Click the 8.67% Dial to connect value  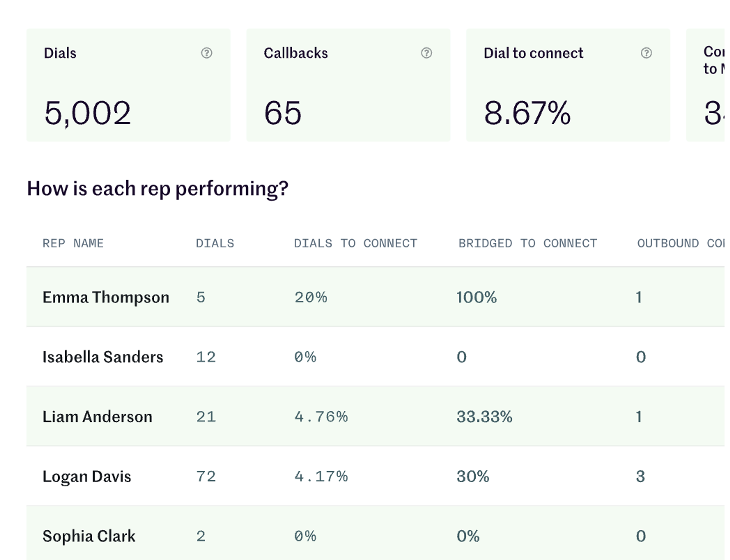click(527, 113)
